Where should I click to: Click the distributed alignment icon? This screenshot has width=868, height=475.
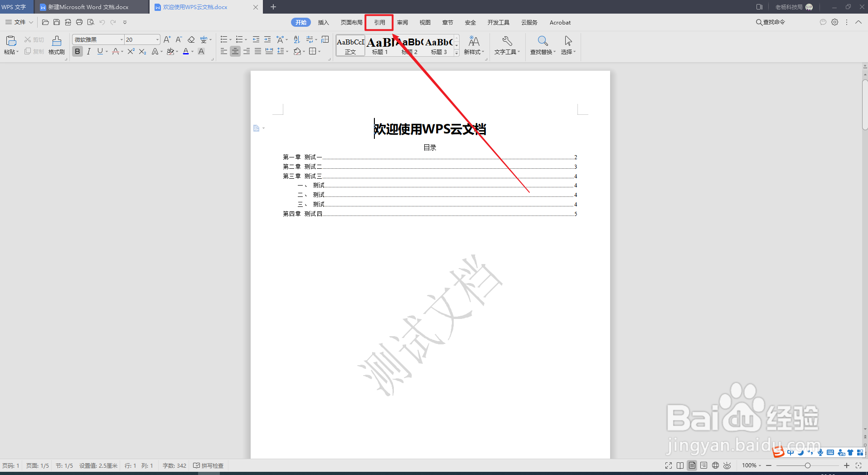pyautogui.click(x=269, y=51)
